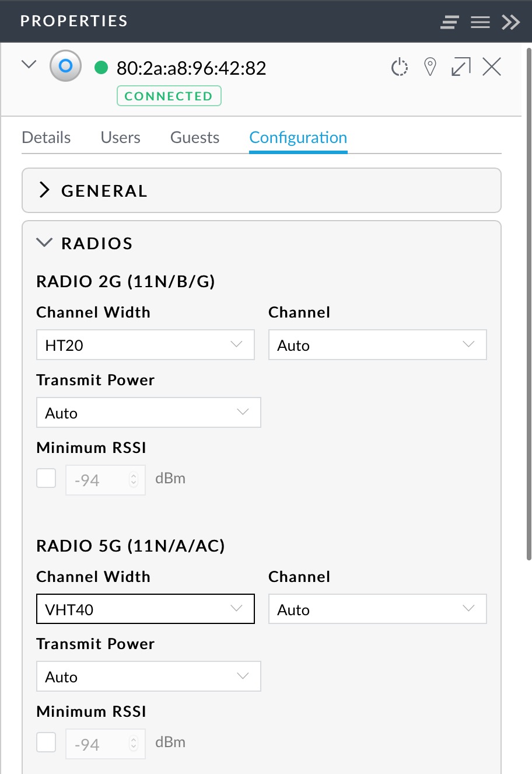Image resolution: width=532 pixels, height=774 pixels.
Task: Click the restart device power icon
Action: (x=400, y=67)
